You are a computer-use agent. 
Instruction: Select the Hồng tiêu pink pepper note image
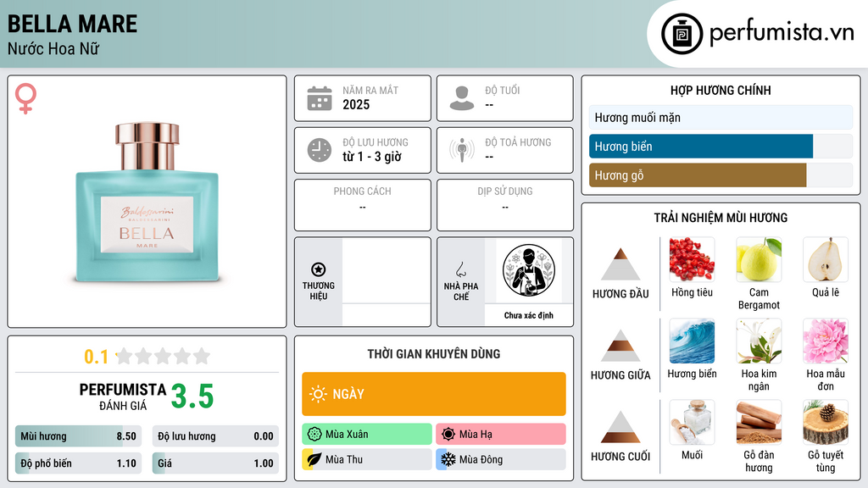click(692, 259)
